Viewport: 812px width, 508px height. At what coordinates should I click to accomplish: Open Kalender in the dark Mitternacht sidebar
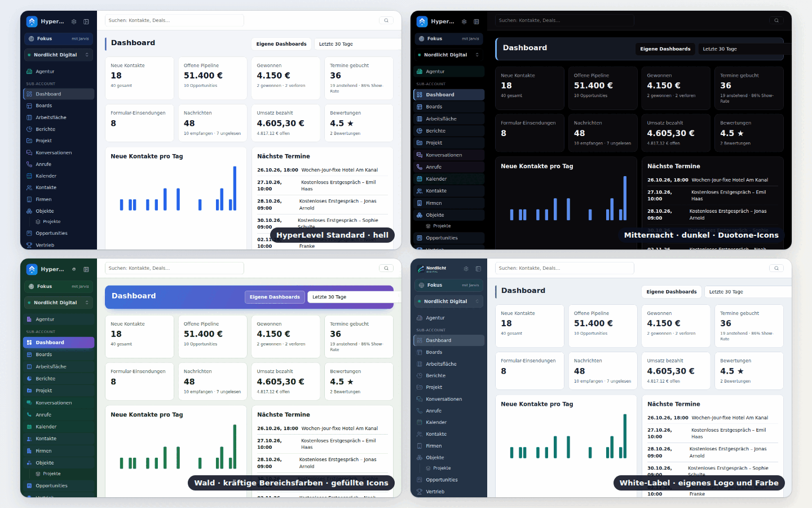(x=449, y=179)
